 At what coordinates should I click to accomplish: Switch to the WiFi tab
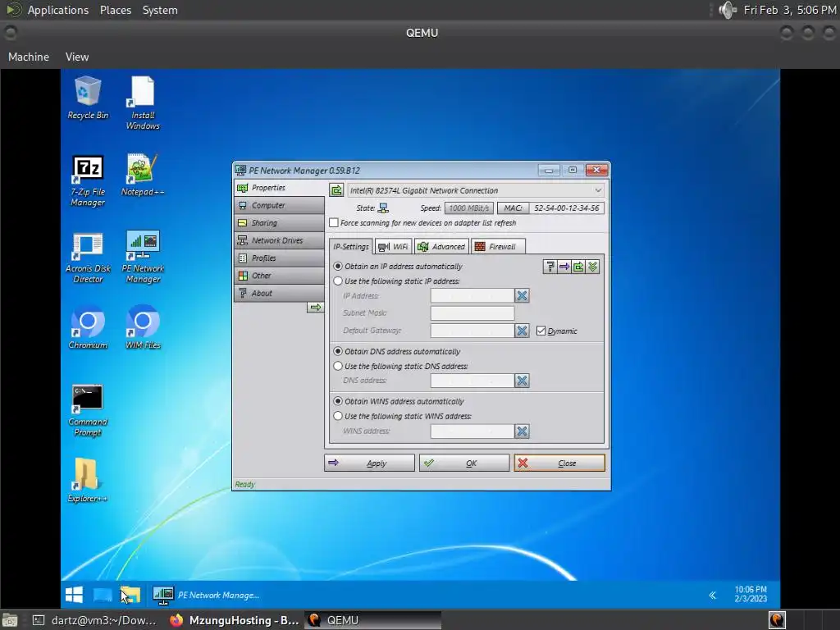click(393, 246)
